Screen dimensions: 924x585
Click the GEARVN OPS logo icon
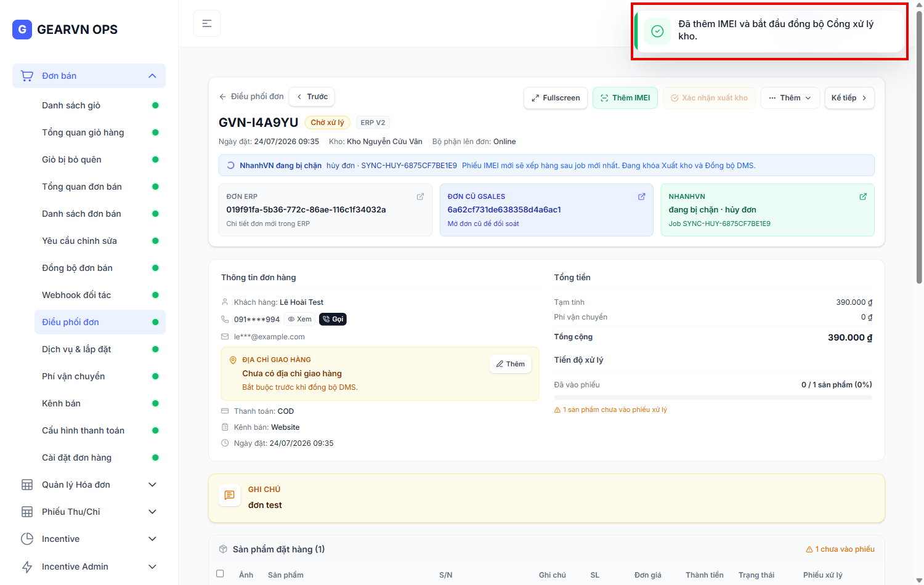click(22, 29)
